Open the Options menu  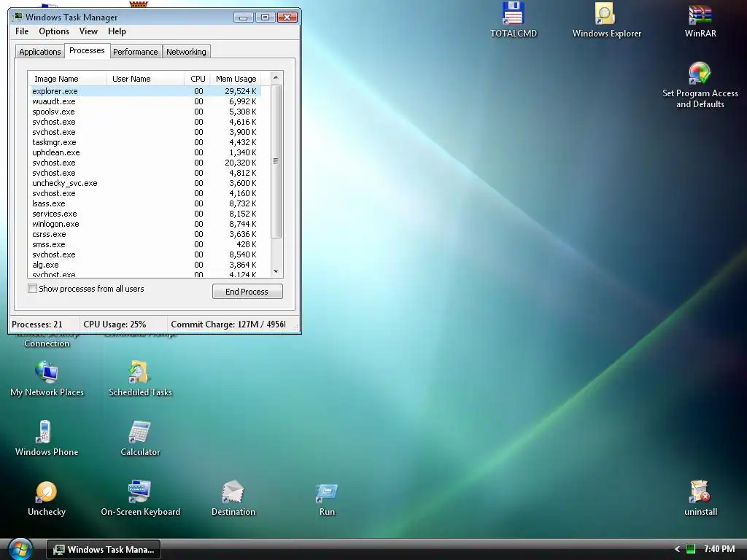(54, 31)
